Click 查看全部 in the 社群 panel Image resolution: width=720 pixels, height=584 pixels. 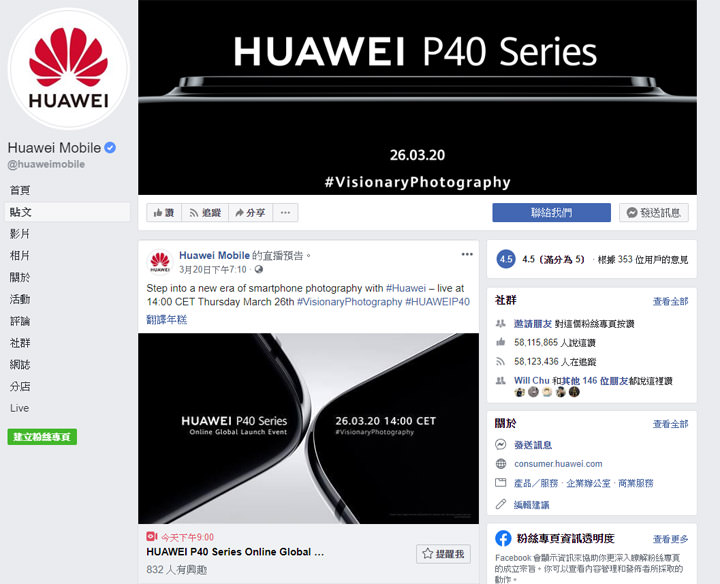coord(670,301)
